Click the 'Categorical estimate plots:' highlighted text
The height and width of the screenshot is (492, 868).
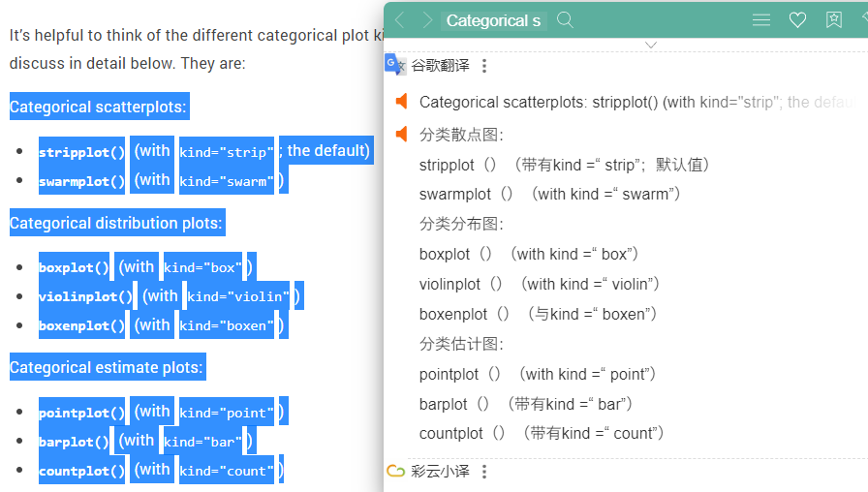[108, 367]
